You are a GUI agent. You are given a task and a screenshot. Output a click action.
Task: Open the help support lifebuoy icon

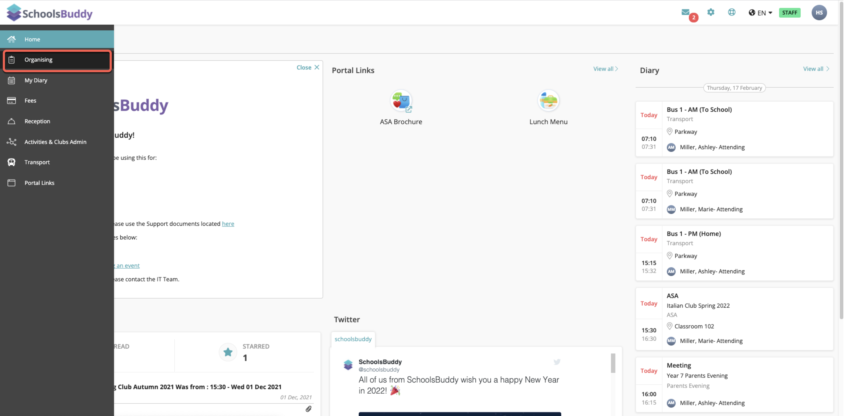pos(732,13)
